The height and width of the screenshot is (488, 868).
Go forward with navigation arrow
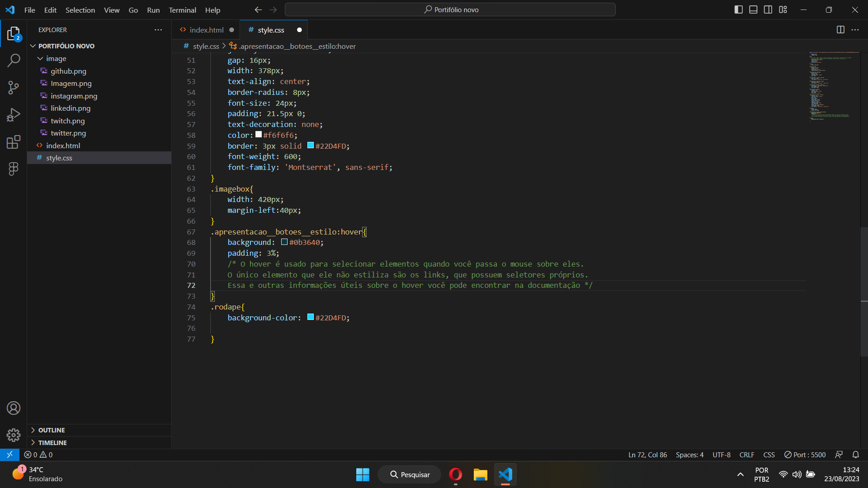(273, 9)
